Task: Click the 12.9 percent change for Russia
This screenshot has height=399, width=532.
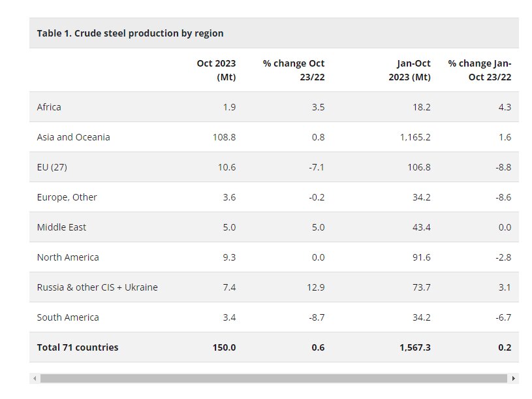Action: [x=317, y=287]
